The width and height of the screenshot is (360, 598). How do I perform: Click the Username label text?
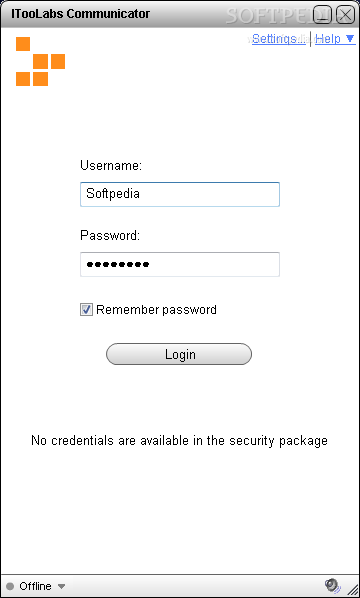111,166
